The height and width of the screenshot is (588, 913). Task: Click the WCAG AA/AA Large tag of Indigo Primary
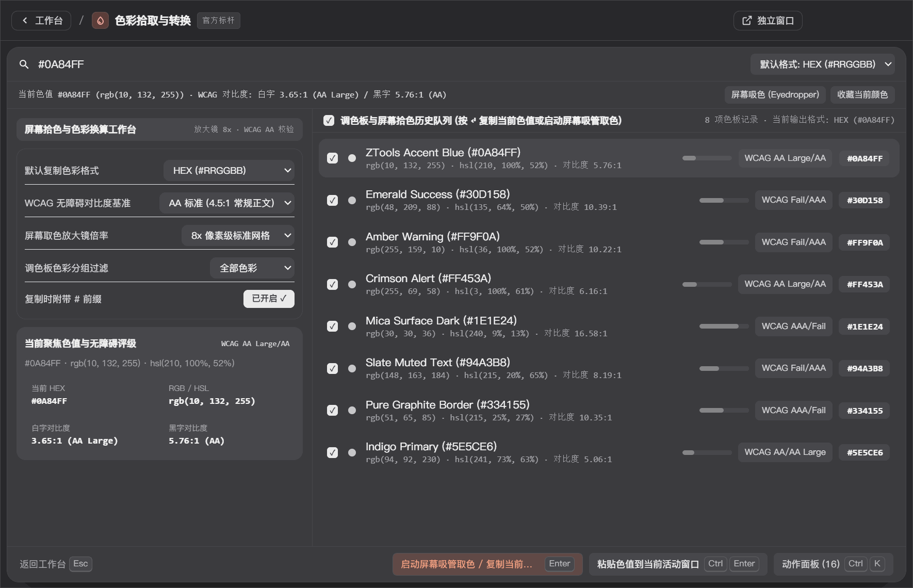pyautogui.click(x=785, y=452)
